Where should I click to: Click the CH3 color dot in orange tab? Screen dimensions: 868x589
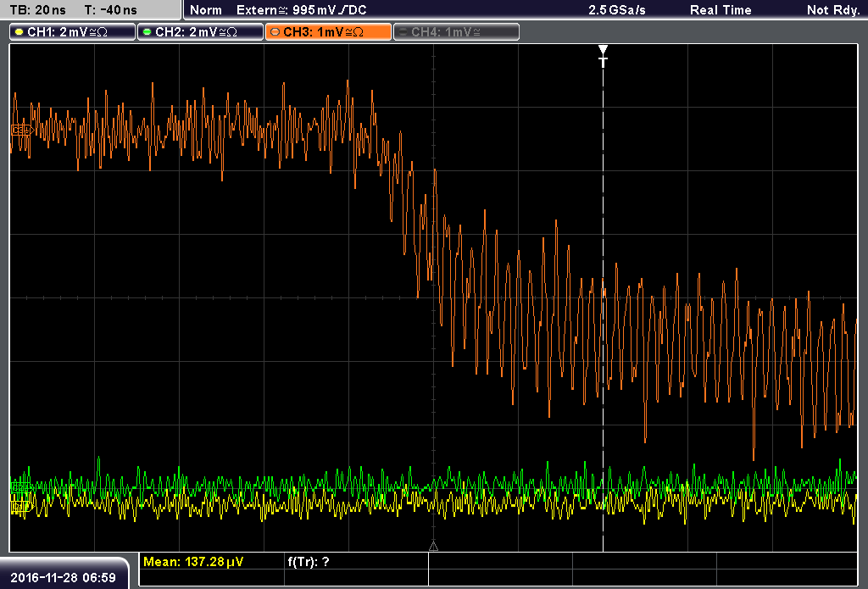275,32
